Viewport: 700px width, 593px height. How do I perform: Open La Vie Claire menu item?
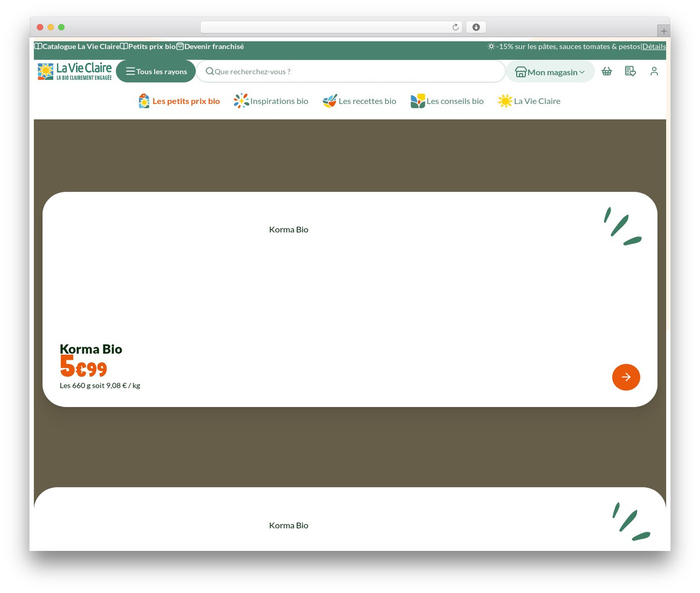point(529,101)
